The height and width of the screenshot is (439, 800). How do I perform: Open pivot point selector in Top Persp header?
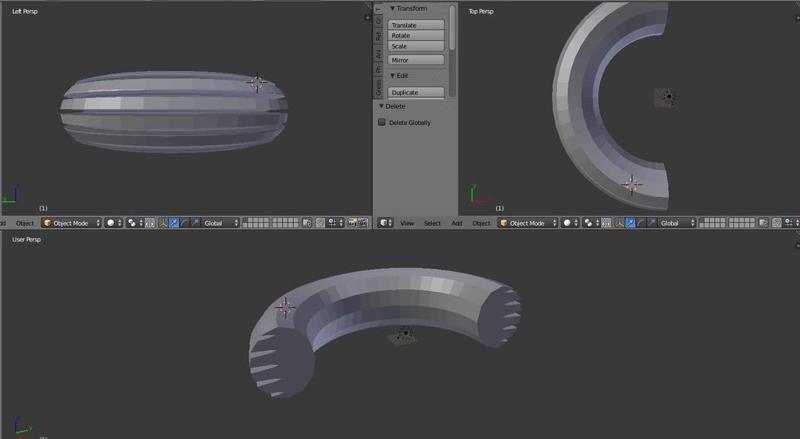(x=591, y=223)
